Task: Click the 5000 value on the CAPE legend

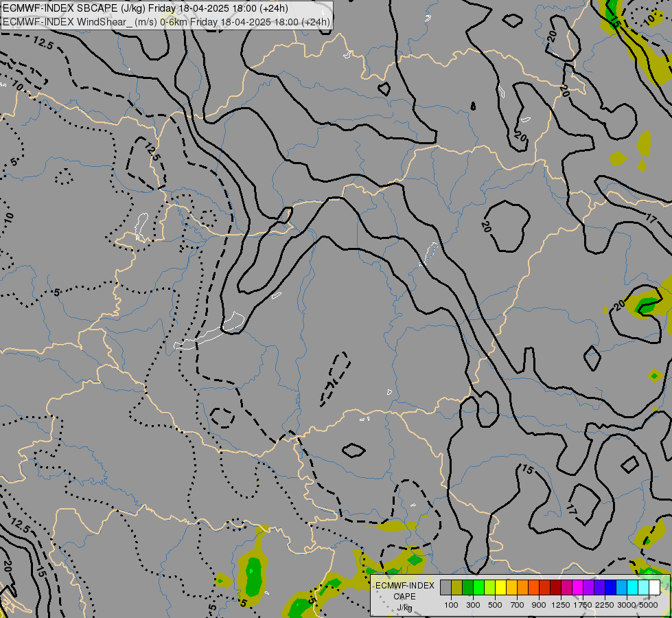Action: tap(649, 605)
